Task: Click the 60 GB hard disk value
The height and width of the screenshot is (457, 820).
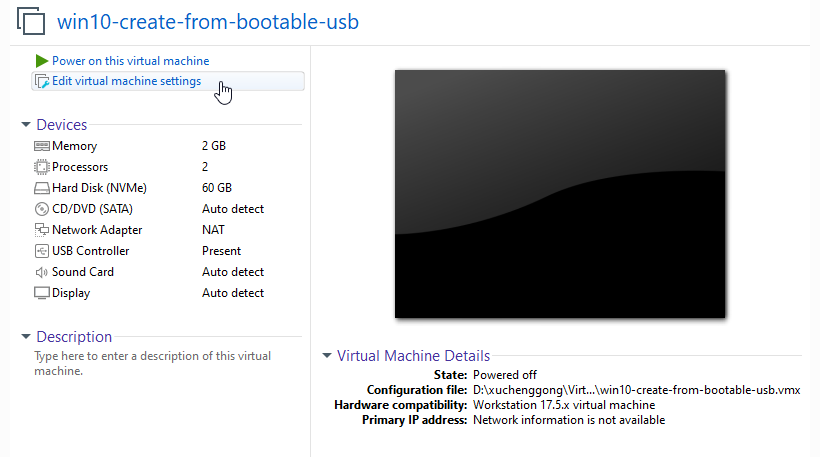Action: coord(217,188)
